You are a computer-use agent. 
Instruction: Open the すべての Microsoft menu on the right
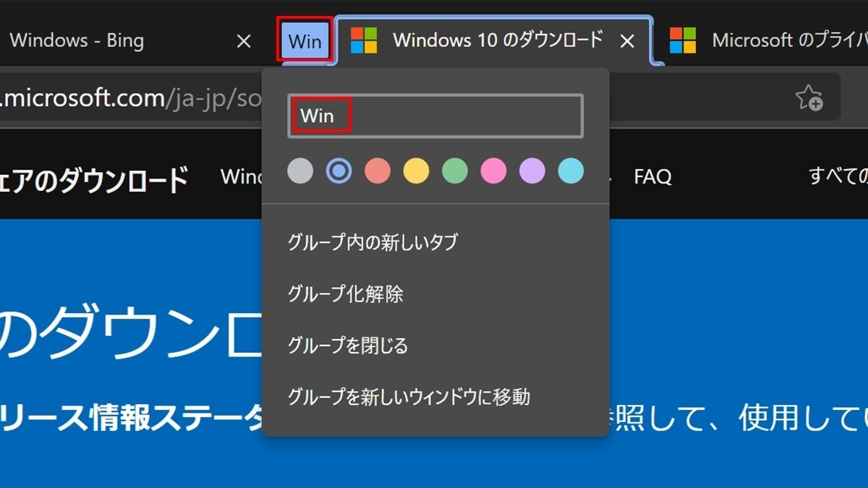838,176
